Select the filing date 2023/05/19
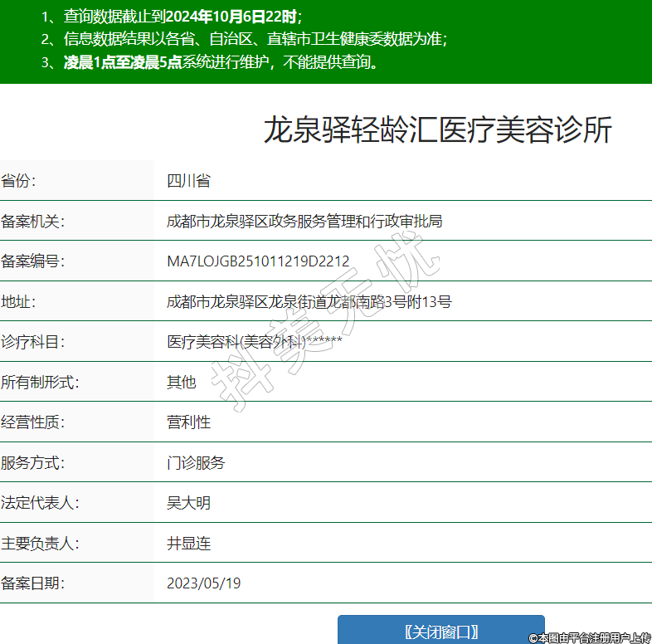Screen dimensions: 652x644 [203, 583]
